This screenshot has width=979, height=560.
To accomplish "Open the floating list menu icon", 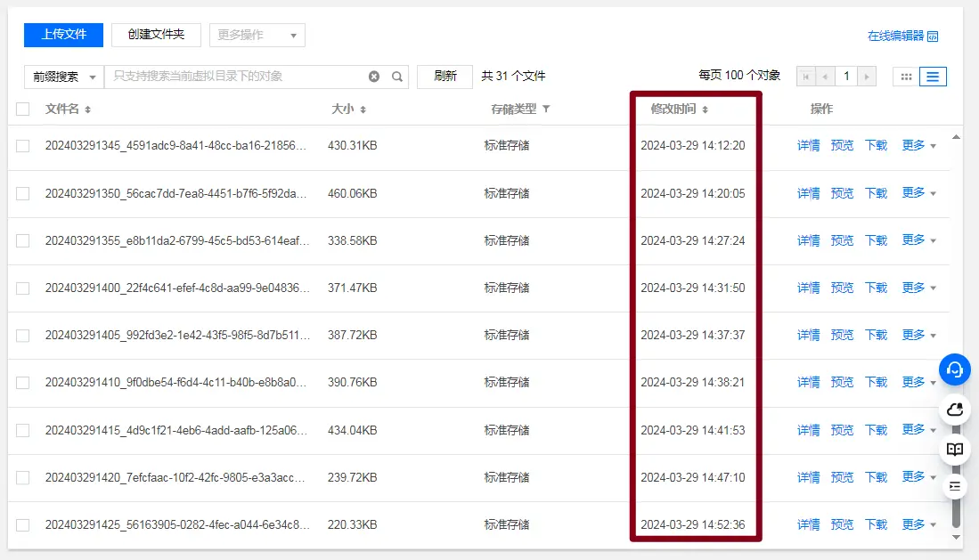I will (x=955, y=486).
